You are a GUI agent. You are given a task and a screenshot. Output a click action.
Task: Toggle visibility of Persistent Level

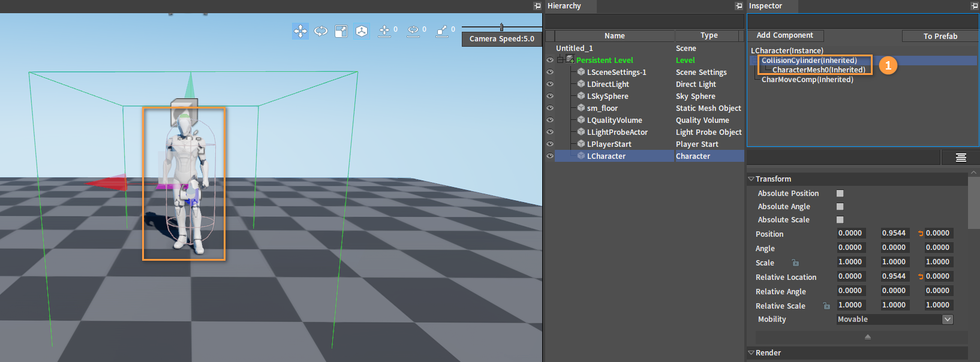pos(549,60)
